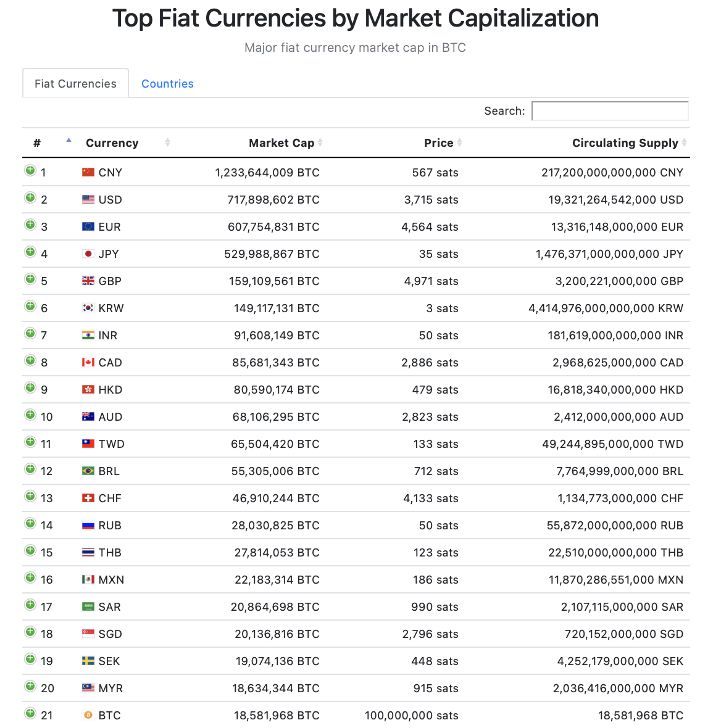The image size is (721, 728).
Task: Expand the GBP row using green plus
Action: [30, 279]
